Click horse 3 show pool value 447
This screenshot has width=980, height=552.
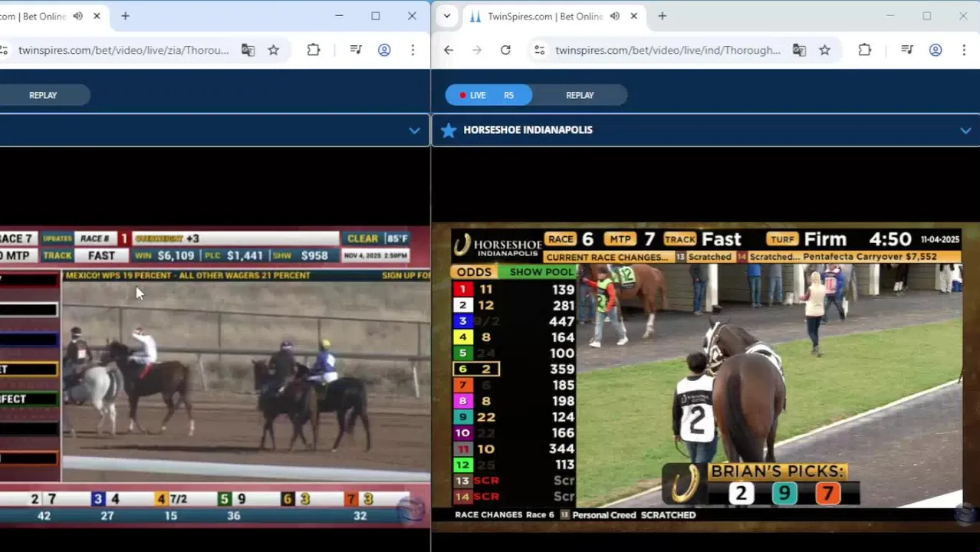click(561, 321)
